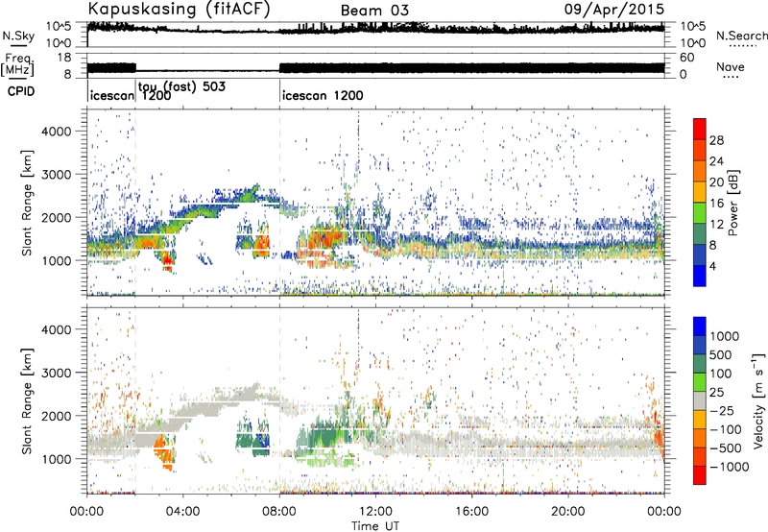Click the 'N.Search' legend label
768x532 pixels.
[x=742, y=36]
